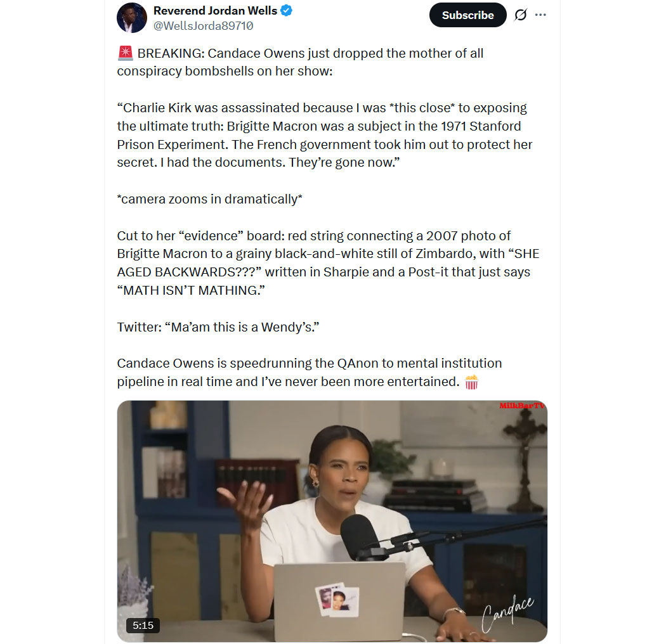Click the popcorn emoji ending the post

471,382
